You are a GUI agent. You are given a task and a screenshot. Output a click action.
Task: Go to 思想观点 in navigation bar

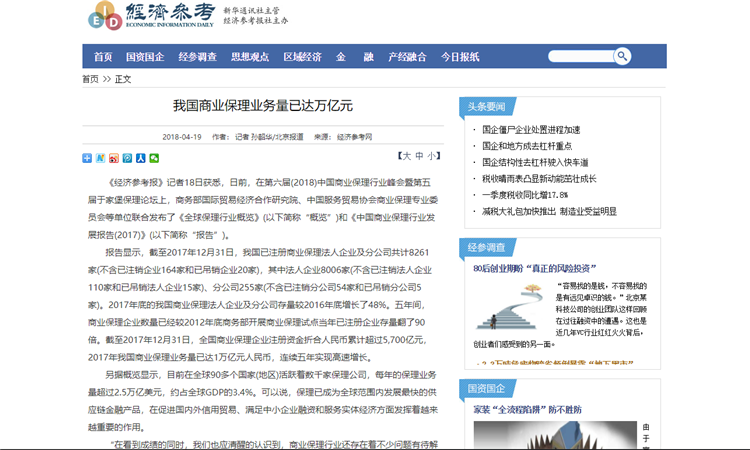(250, 57)
